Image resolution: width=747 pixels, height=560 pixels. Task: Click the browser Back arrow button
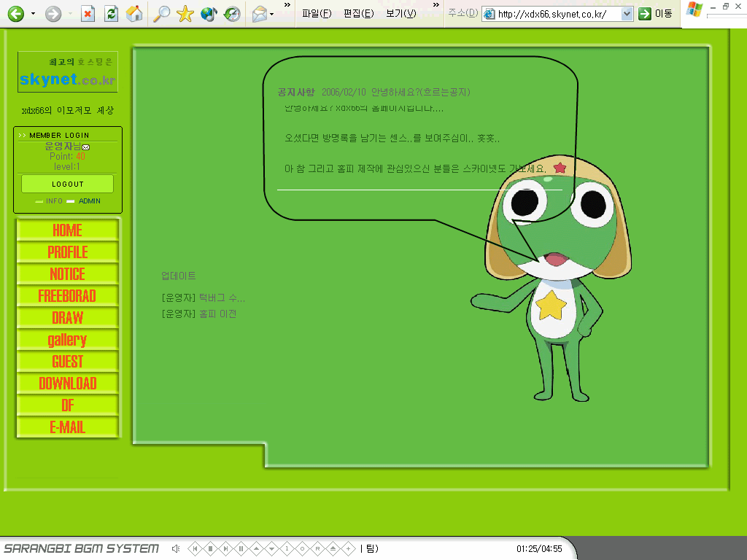point(16,14)
